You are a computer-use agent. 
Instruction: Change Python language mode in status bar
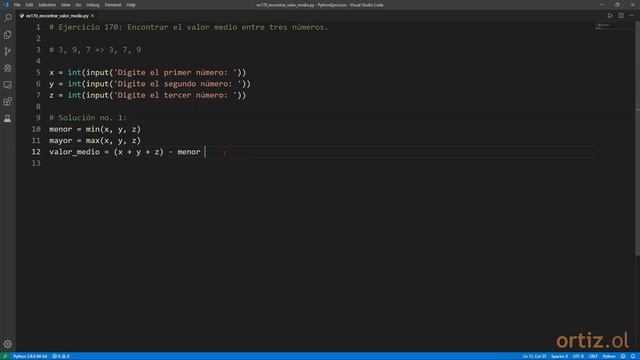[x=609, y=356]
